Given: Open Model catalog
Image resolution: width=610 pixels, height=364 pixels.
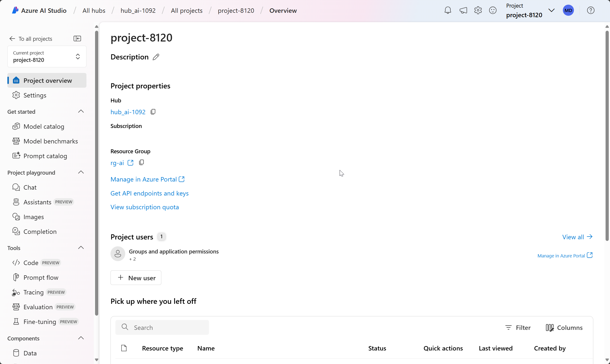Looking at the screenshot, I should [47, 126].
